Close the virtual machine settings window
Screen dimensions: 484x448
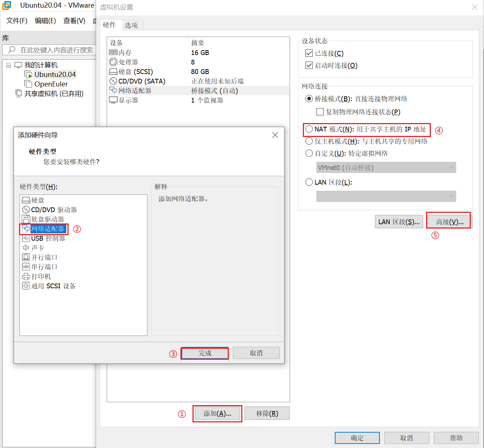474,7
